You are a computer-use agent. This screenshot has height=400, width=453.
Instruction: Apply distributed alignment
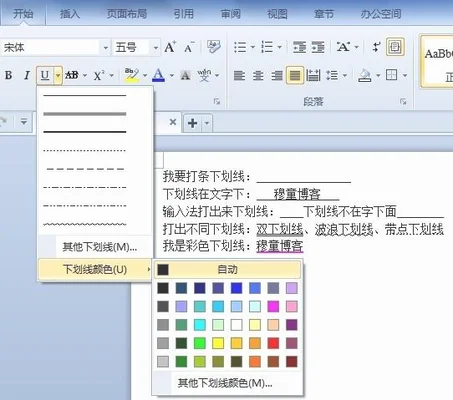point(313,75)
